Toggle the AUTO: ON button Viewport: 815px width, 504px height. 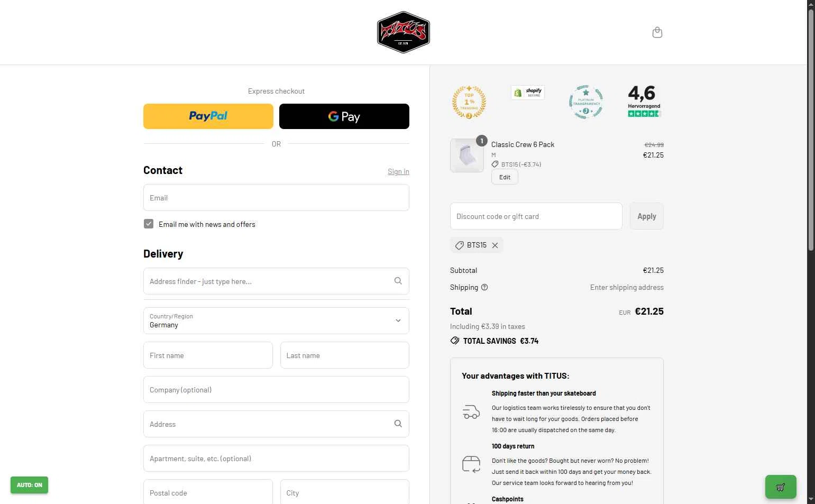[29, 485]
